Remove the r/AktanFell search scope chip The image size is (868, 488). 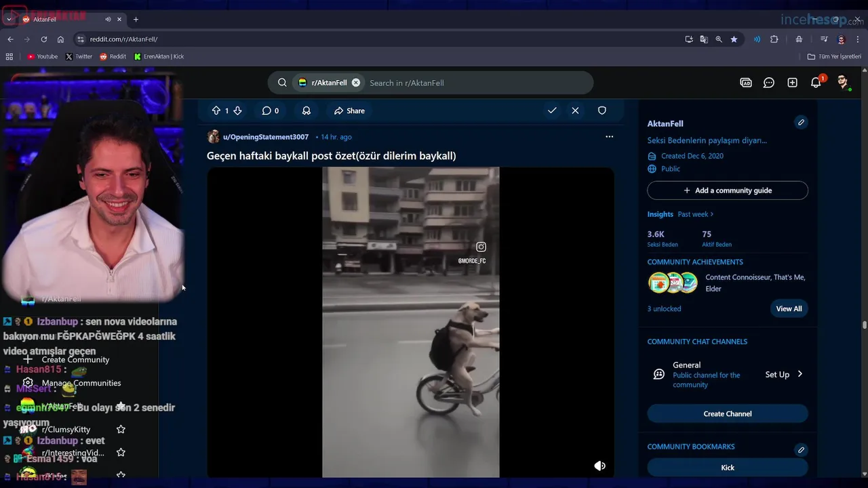pos(355,83)
